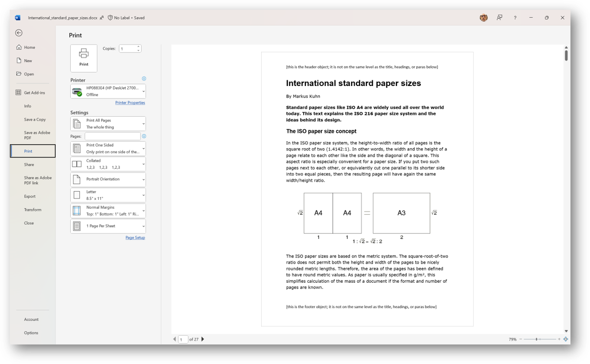Click the large Print button with printer icon
590x364 pixels.
point(83,58)
